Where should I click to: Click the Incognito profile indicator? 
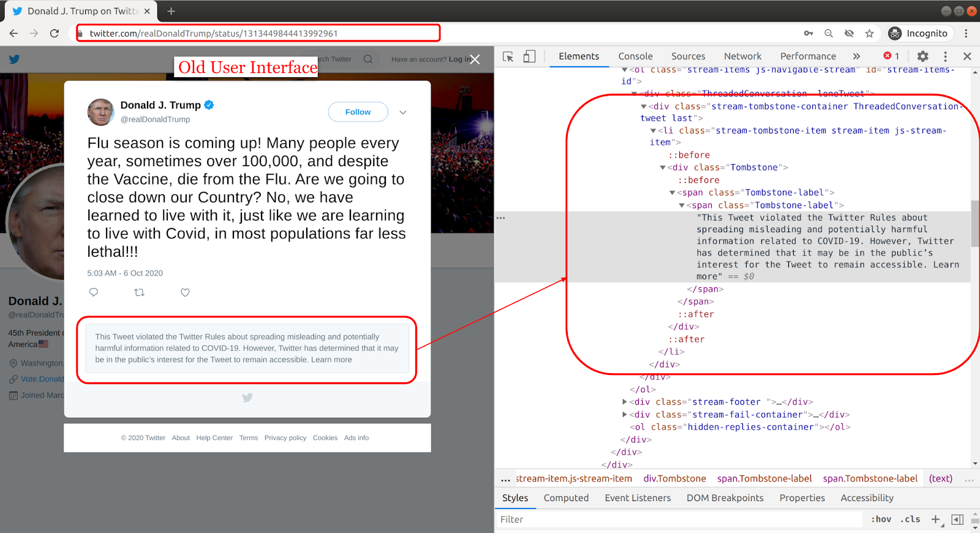coord(918,34)
